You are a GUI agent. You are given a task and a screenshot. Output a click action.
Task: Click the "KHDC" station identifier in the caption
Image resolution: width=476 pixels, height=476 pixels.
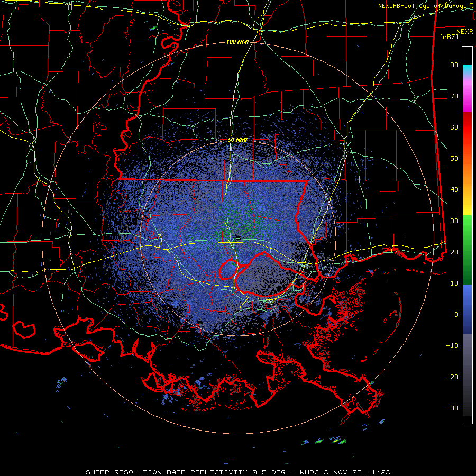[309, 472]
